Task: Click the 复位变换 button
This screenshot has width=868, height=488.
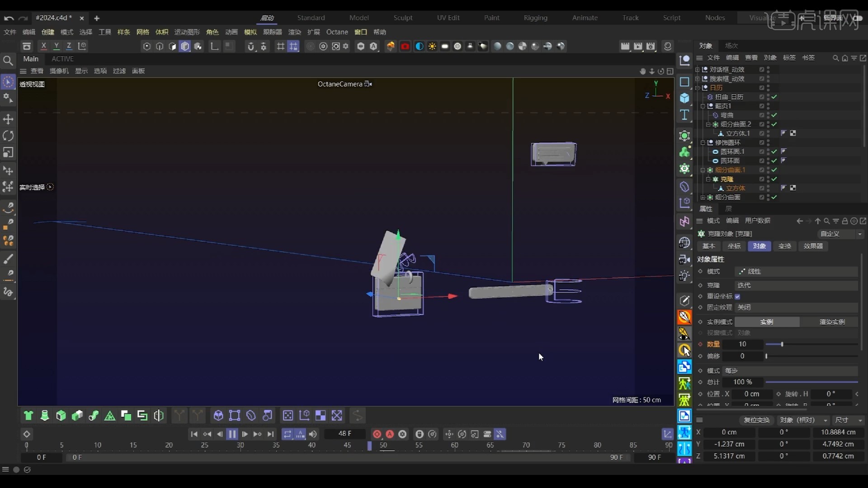Action: (757, 420)
